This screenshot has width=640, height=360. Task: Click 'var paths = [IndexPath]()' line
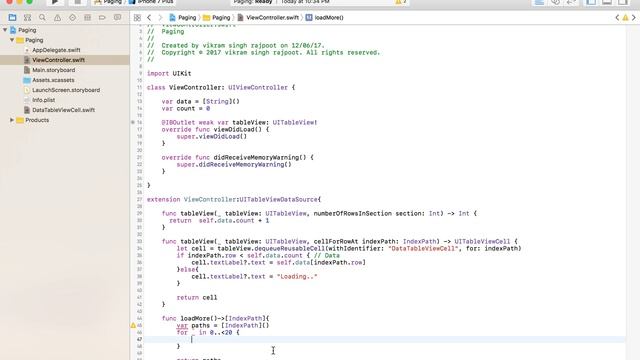click(x=223, y=325)
